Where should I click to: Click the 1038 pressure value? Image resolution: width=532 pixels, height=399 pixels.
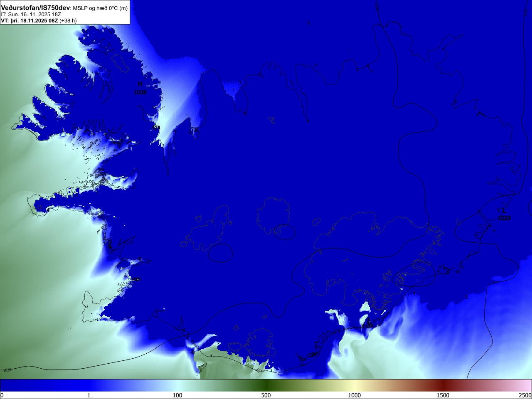pyautogui.click(x=140, y=92)
